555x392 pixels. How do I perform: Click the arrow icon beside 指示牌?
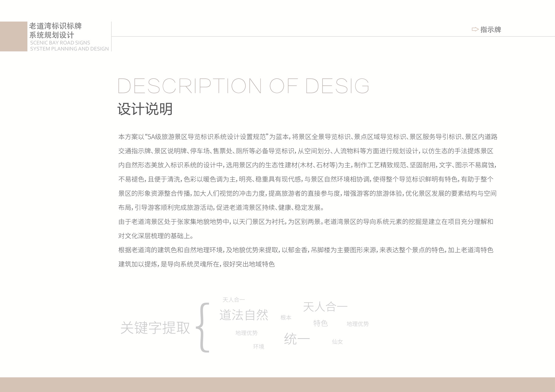(475, 30)
